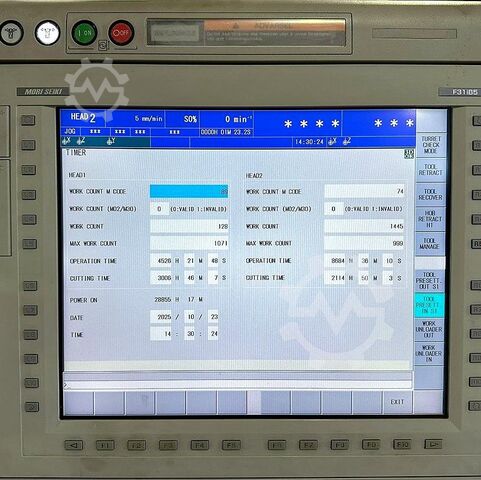
Task: Toggle highlighted TOOL PRESETT. IN S1 key
Action: coord(429,305)
